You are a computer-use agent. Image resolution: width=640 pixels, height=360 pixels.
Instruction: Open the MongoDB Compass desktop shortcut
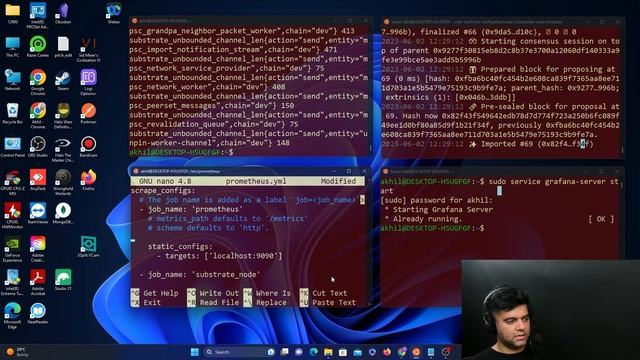point(63,213)
